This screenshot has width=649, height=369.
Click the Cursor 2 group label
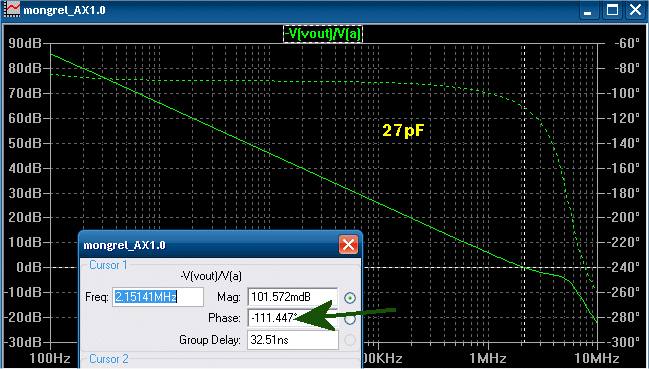pyautogui.click(x=109, y=359)
